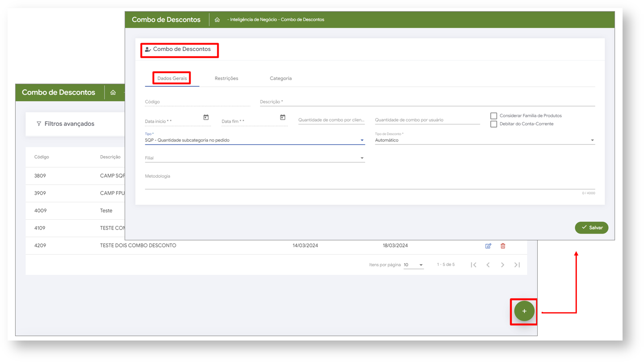Expand the Tipo dropdown
The image size is (644, 362).
pyautogui.click(x=254, y=140)
